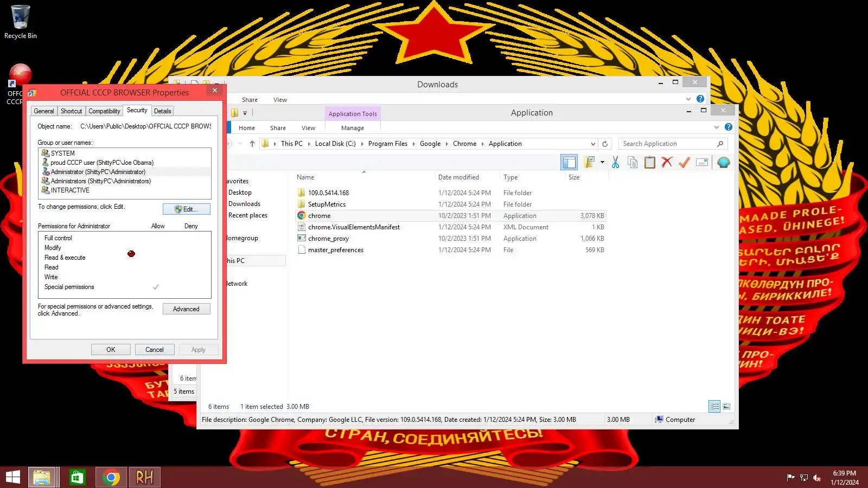Select the chrome_proxy file
The height and width of the screenshot is (488, 868).
[450, 239]
